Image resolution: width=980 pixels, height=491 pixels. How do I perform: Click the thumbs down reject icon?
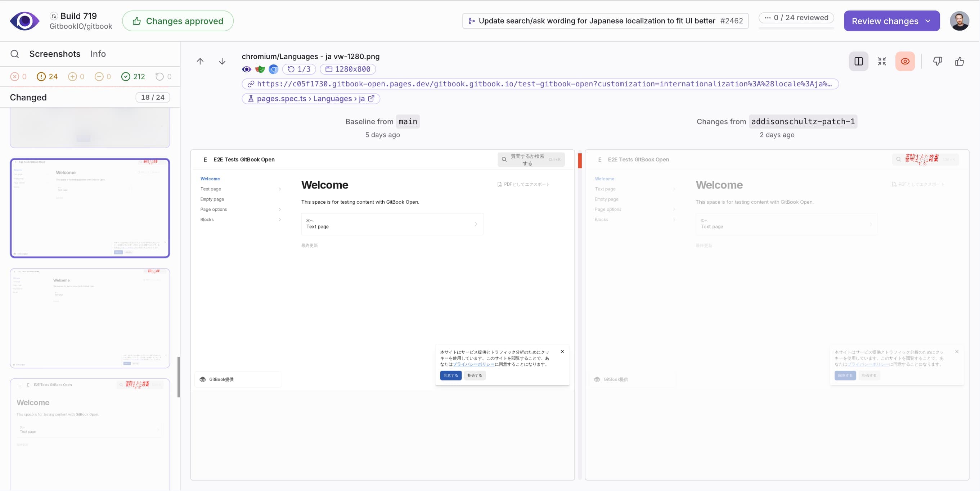click(938, 61)
